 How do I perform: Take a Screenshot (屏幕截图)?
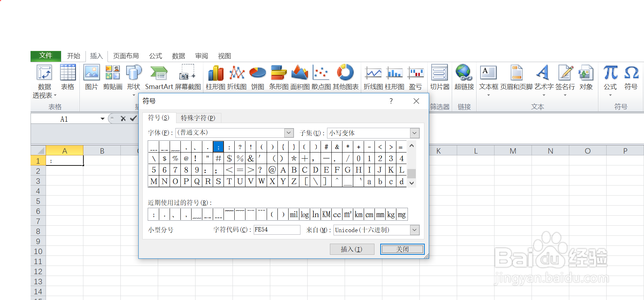(x=188, y=77)
